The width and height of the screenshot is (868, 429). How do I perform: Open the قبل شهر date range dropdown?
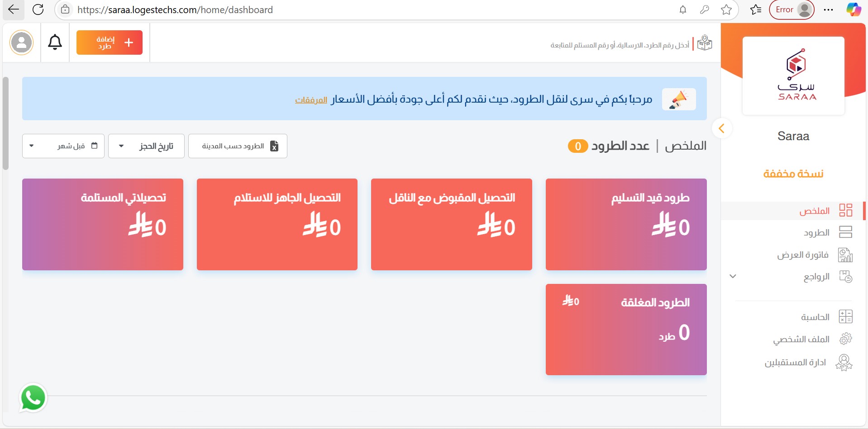pos(63,146)
